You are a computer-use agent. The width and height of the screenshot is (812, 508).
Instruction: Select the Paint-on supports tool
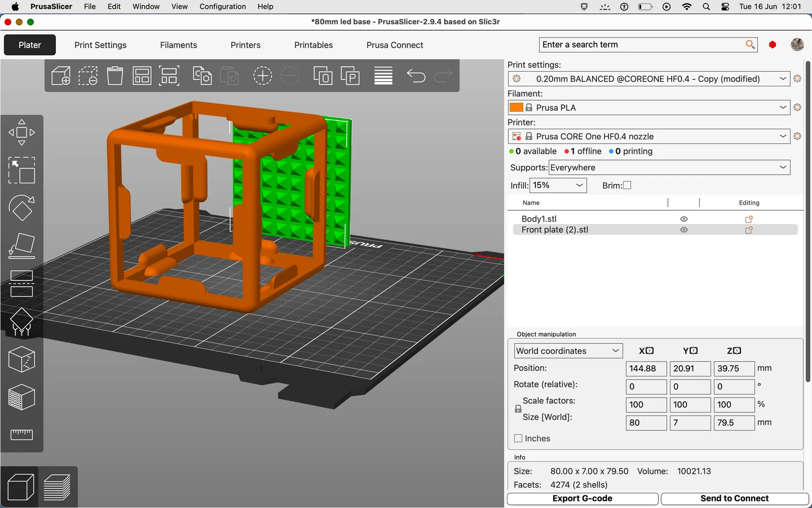pos(22,322)
